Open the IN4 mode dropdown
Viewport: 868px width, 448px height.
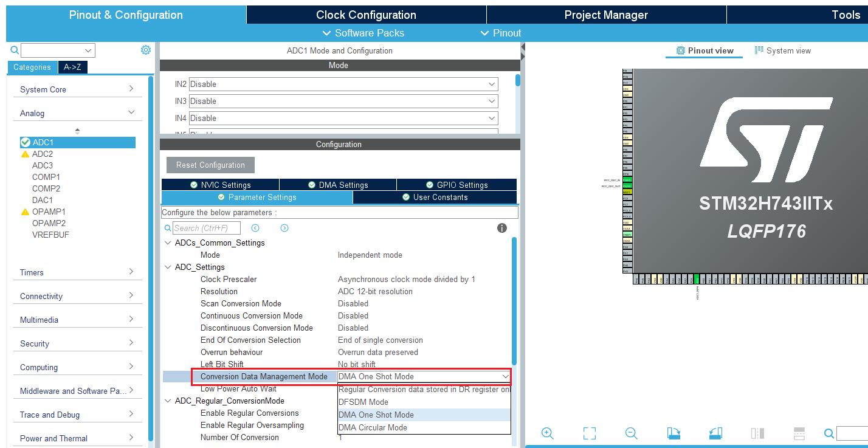[343, 118]
